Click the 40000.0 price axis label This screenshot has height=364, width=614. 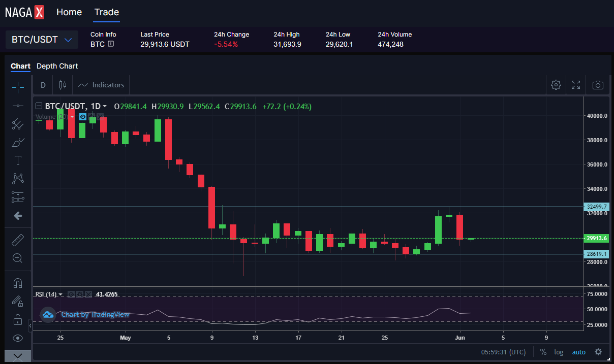(597, 116)
